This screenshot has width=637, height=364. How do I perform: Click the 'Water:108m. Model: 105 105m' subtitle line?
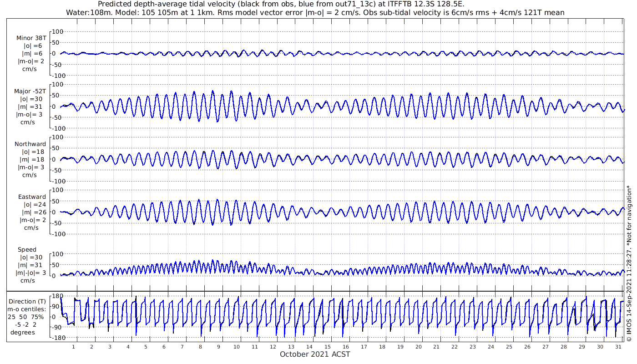click(x=316, y=13)
